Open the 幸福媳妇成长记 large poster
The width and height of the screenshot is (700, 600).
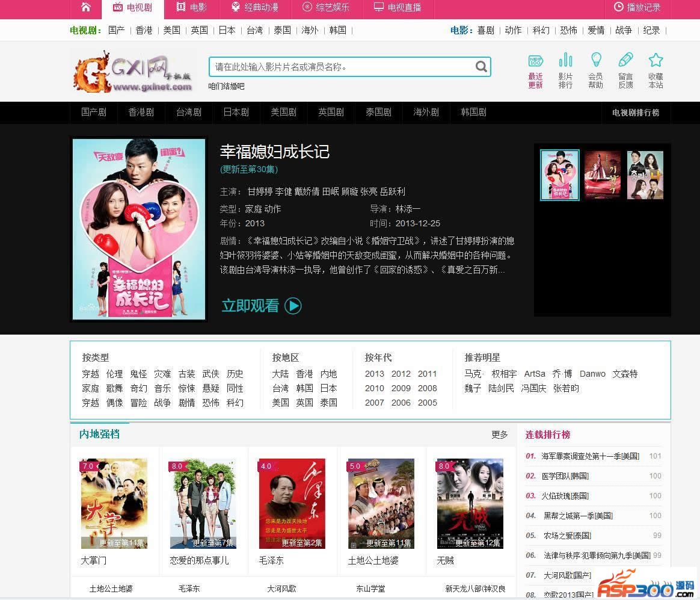tap(139, 229)
